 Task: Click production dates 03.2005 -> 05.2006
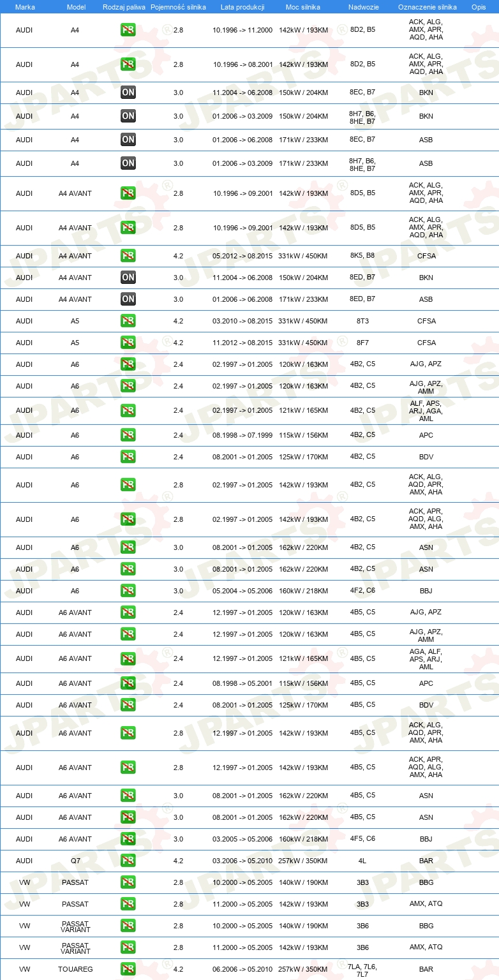click(x=242, y=839)
